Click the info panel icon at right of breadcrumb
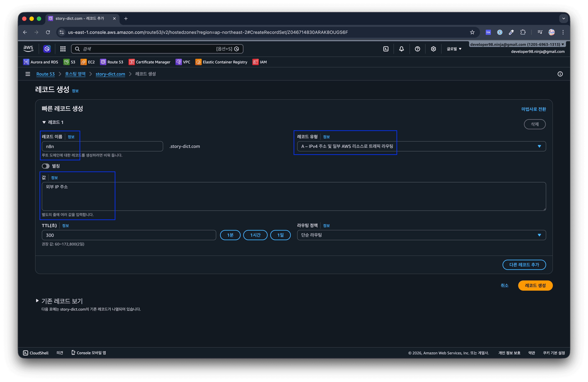This screenshot has height=382, width=588. click(560, 74)
